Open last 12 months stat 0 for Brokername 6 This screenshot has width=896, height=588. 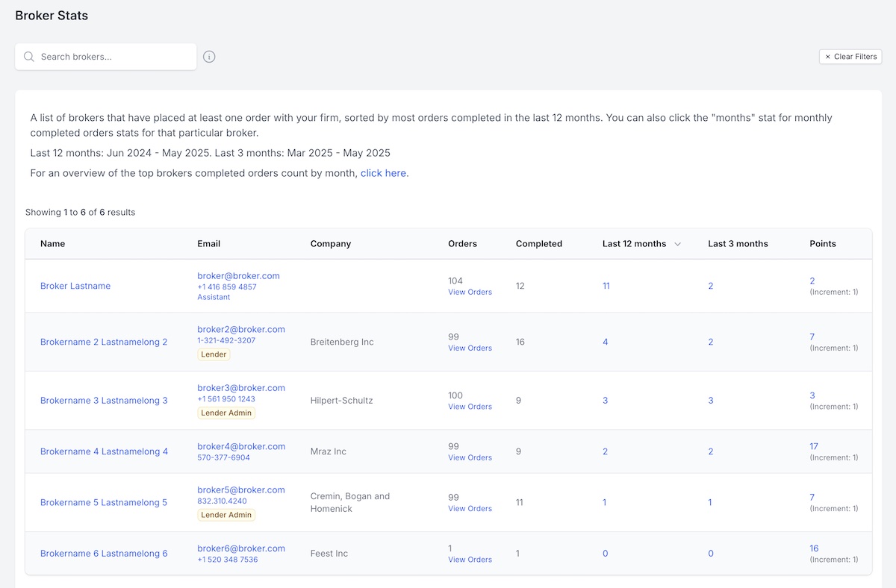605,554
